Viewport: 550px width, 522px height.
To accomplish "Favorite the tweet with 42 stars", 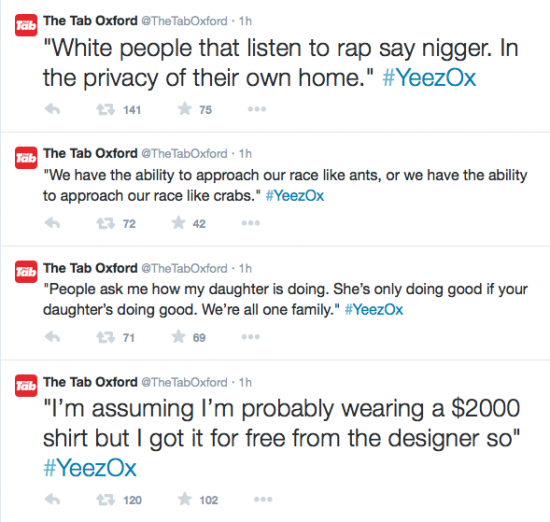I will coord(179,223).
